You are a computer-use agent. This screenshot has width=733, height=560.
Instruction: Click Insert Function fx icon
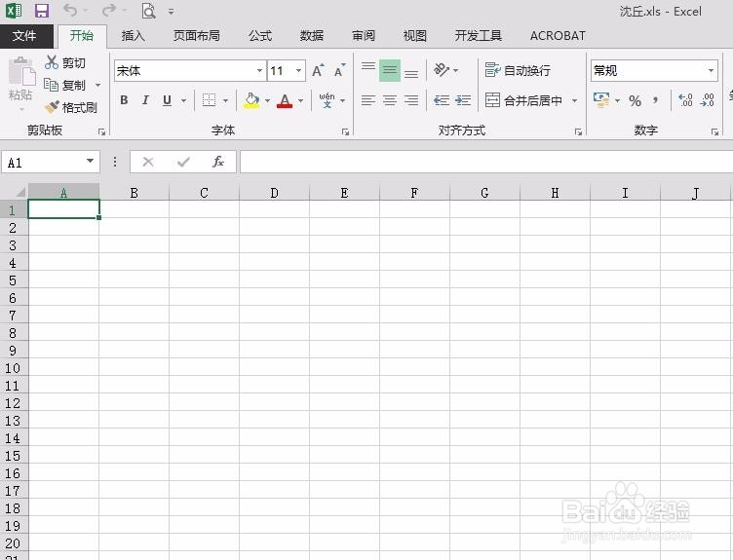coord(217,162)
